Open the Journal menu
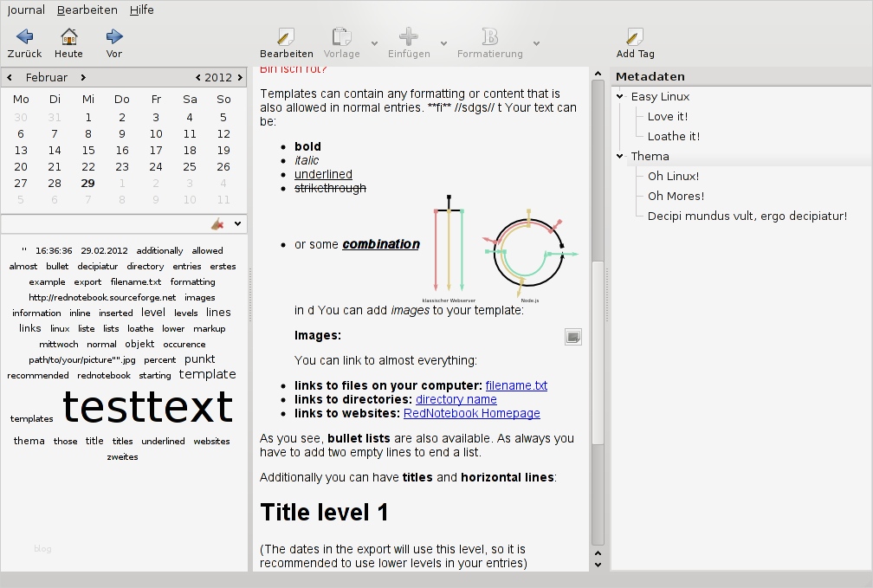873x588 pixels. 26,10
